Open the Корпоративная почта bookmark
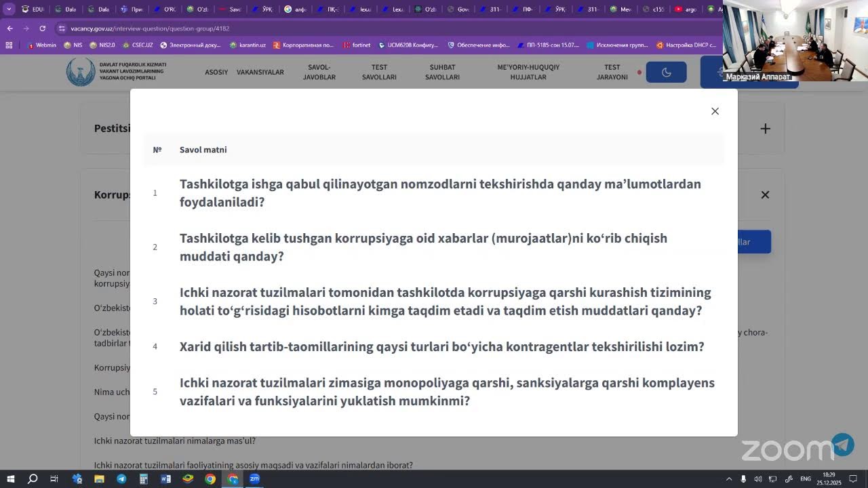Image resolution: width=868 pixels, height=488 pixels. 303,45
